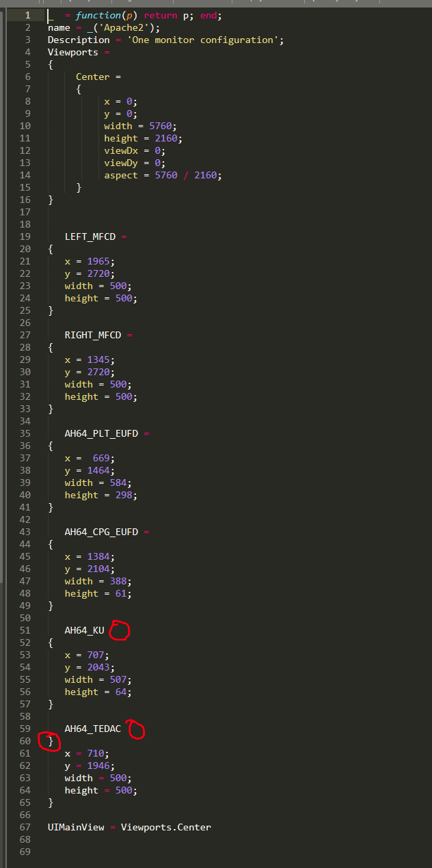This screenshot has height=868, width=432.
Task: Click the 'y = 2720;' text on line 30
Action: click(90, 372)
